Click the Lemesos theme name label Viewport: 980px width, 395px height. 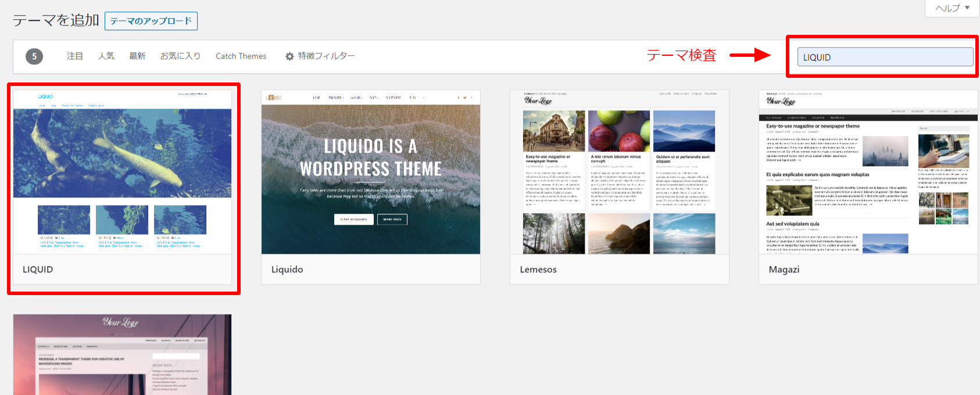point(538,270)
